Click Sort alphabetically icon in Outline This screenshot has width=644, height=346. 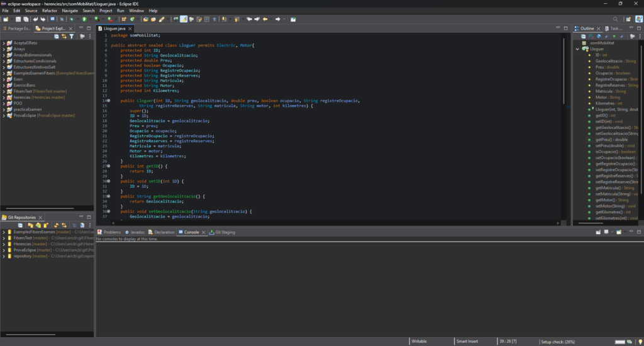click(x=591, y=36)
